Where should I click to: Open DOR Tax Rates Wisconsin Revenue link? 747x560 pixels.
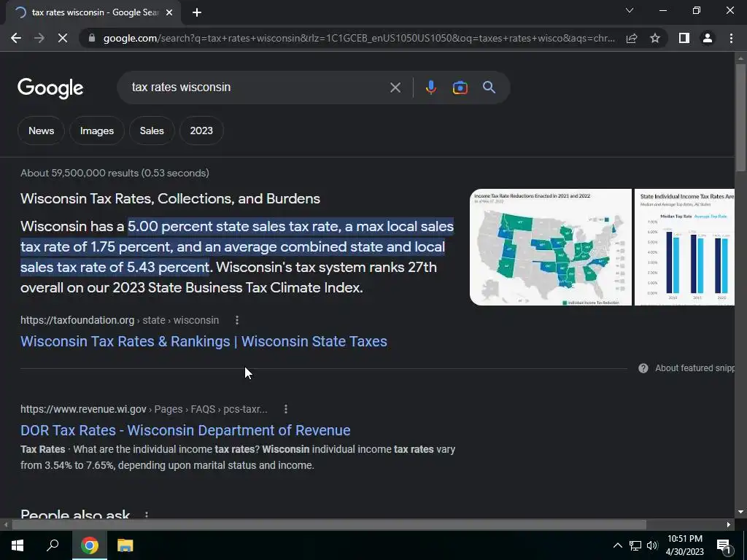tap(185, 430)
